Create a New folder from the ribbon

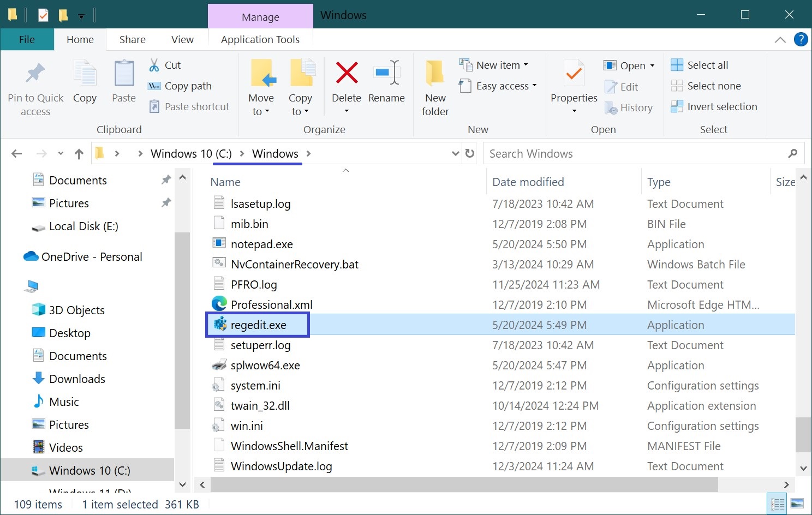pos(435,87)
